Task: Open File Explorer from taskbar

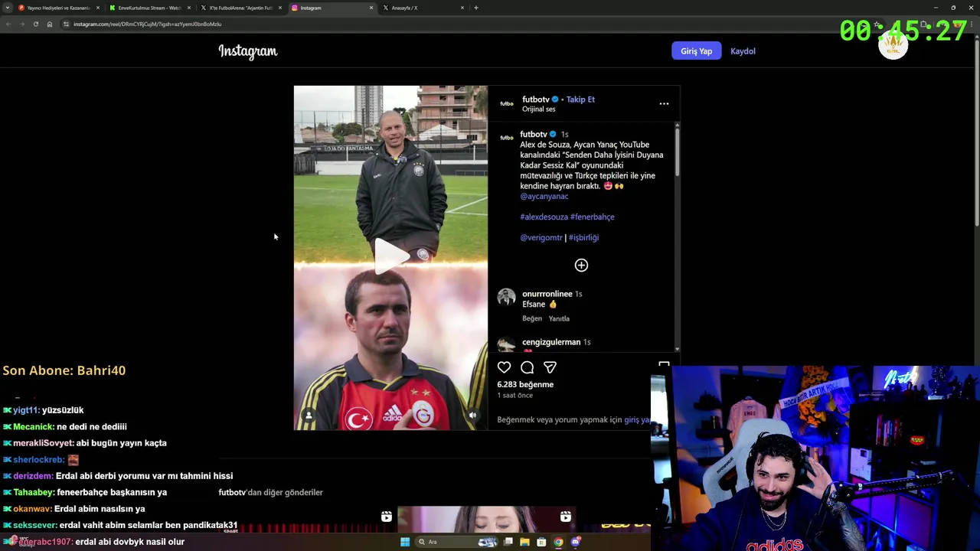Action: coord(524,542)
